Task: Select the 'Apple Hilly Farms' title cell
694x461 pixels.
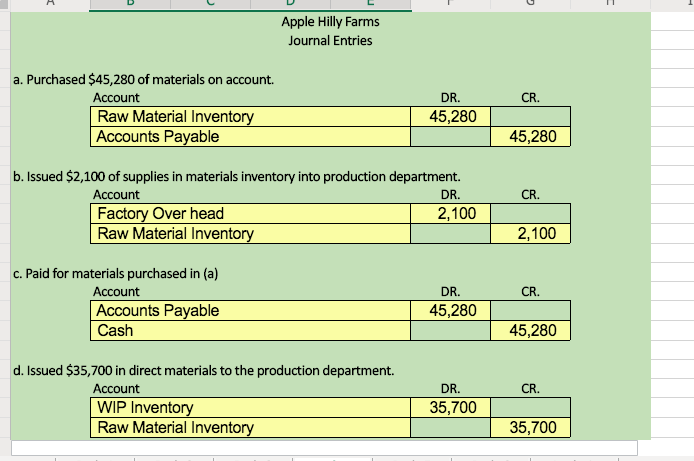Action: click(330, 22)
